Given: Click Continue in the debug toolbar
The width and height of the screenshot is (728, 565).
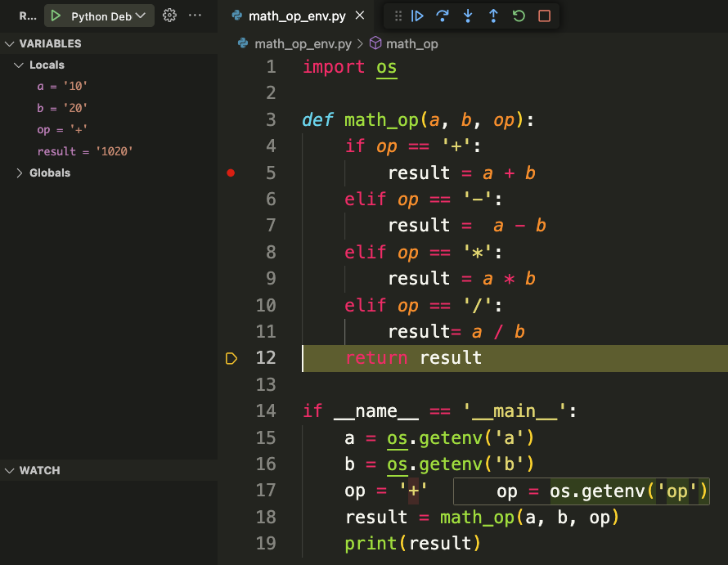Looking at the screenshot, I should click(x=417, y=16).
